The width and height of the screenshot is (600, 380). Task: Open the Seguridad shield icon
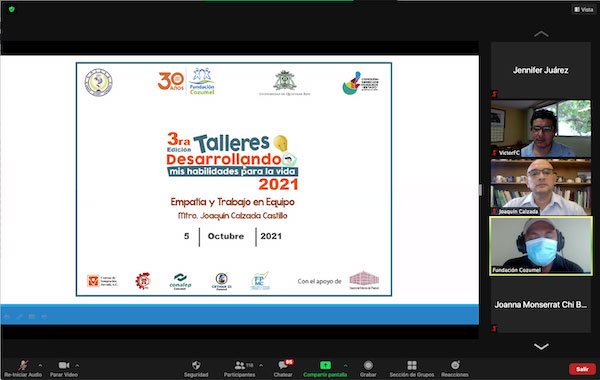(x=196, y=365)
